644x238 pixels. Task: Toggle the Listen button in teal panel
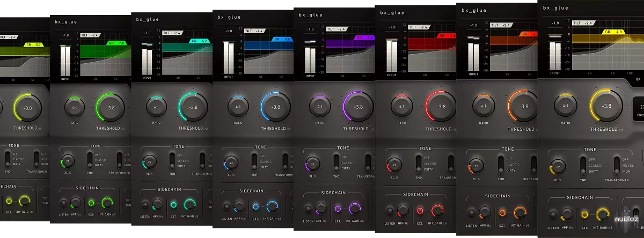click(145, 205)
